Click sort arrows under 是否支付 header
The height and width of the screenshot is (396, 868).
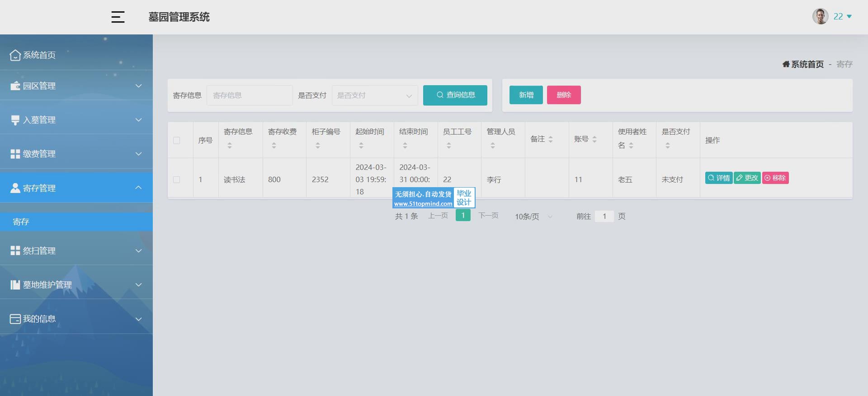click(x=668, y=146)
